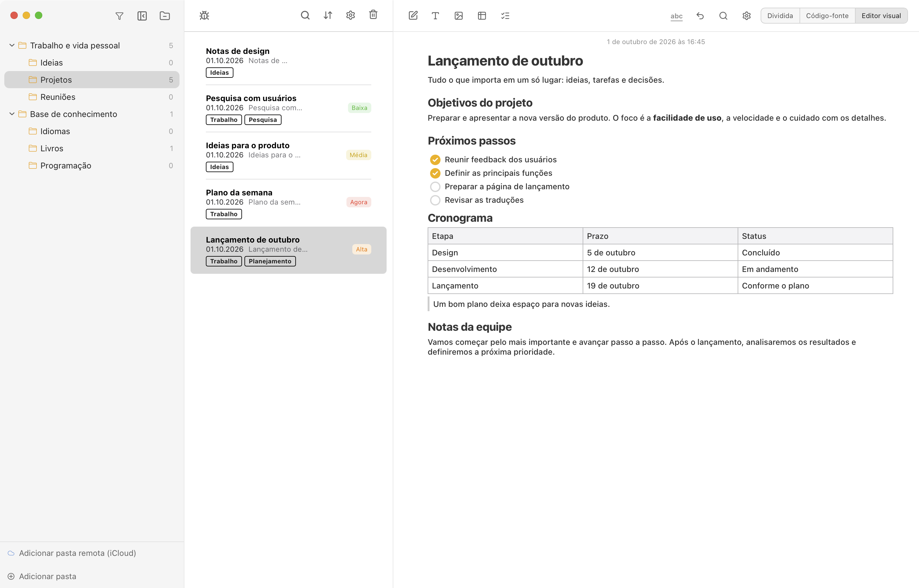
Task: Click the '19 de outubro' table cell
Action: 660,286
